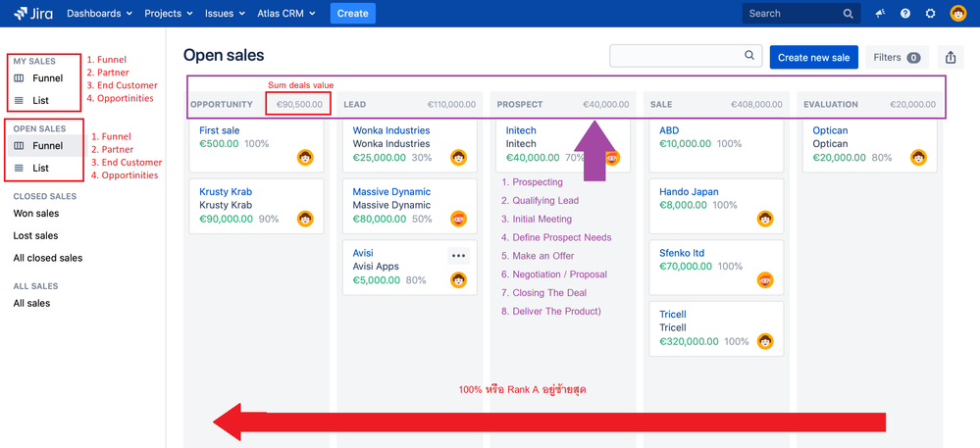The width and height of the screenshot is (980, 448).
Task: Click the magnifier icon in top Search field
Action: pyautogui.click(x=848, y=13)
